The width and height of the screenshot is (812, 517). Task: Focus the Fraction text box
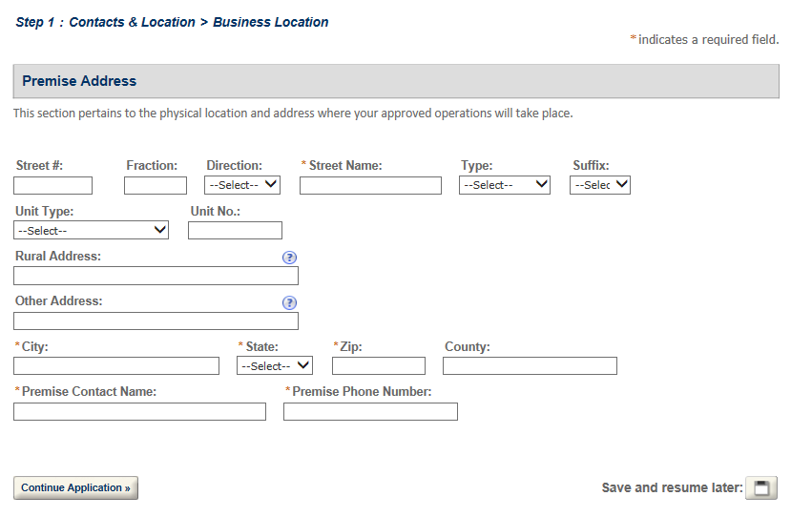[156, 185]
